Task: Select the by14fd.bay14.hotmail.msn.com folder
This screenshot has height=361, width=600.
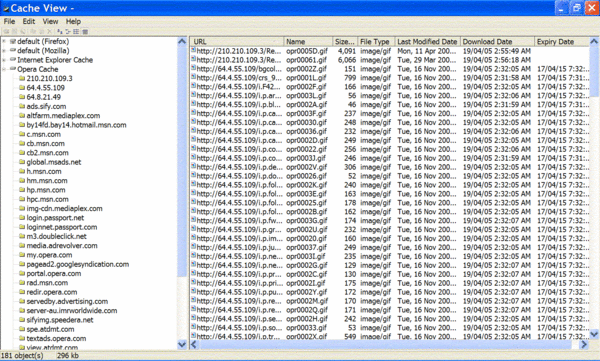Action: pos(76,124)
